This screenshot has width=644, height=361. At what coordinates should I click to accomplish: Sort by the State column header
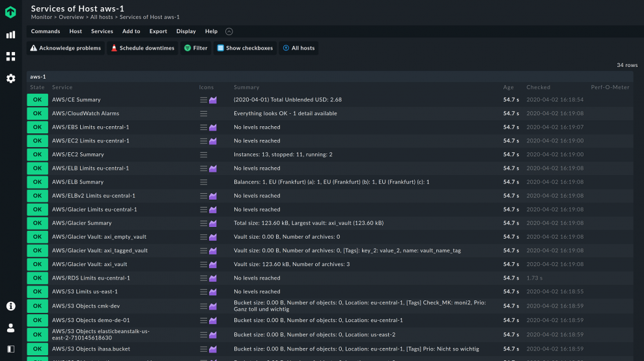click(x=37, y=87)
